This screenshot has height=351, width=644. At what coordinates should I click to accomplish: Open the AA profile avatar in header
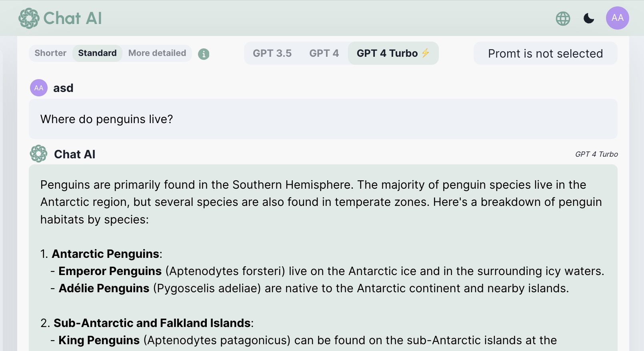(x=617, y=18)
